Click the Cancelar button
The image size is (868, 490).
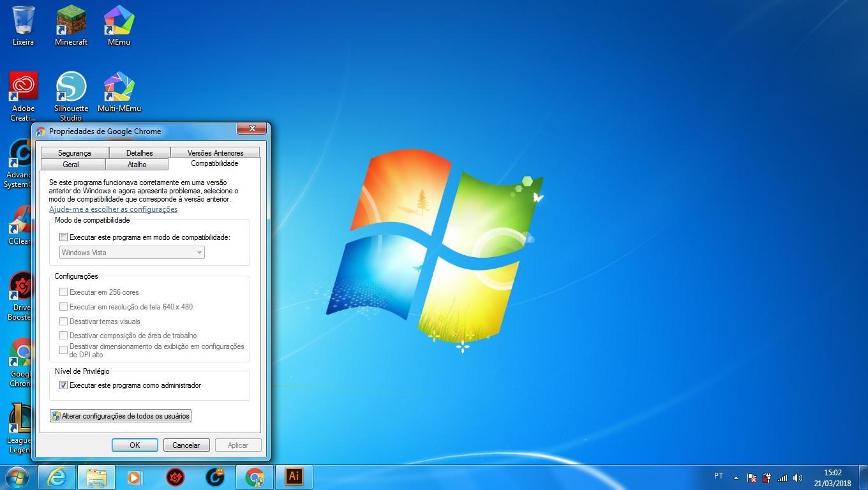pyautogui.click(x=186, y=445)
